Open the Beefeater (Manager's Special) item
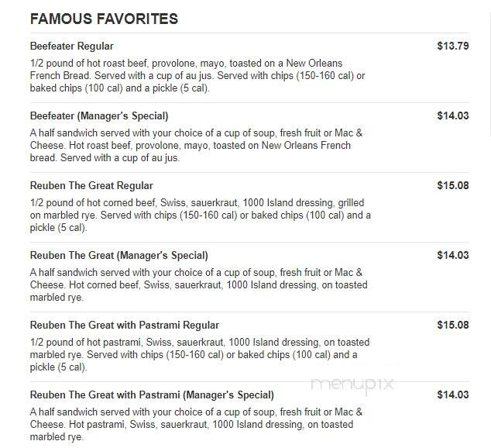The width and height of the screenshot is (491, 448). [99, 116]
